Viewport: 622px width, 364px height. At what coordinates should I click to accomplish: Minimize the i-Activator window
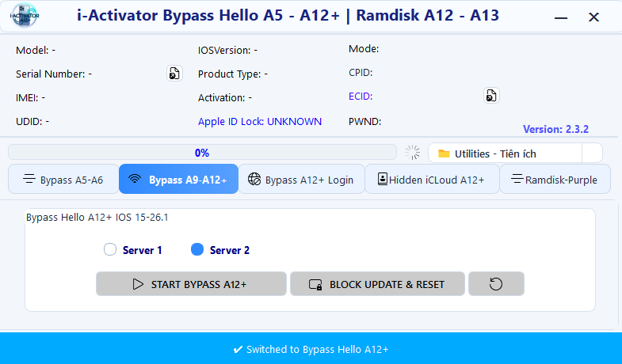pos(560,17)
